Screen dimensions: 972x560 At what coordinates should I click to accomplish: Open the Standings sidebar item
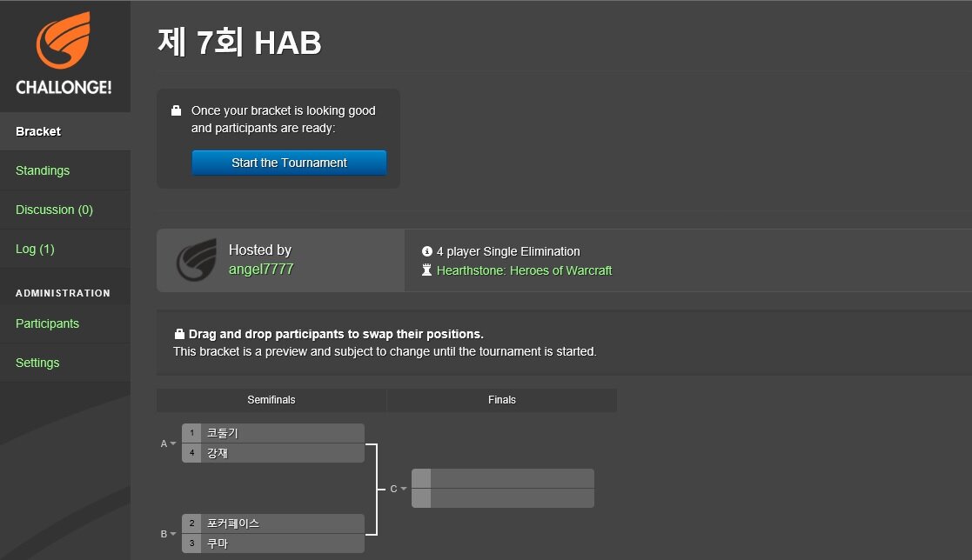pyautogui.click(x=43, y=170)
